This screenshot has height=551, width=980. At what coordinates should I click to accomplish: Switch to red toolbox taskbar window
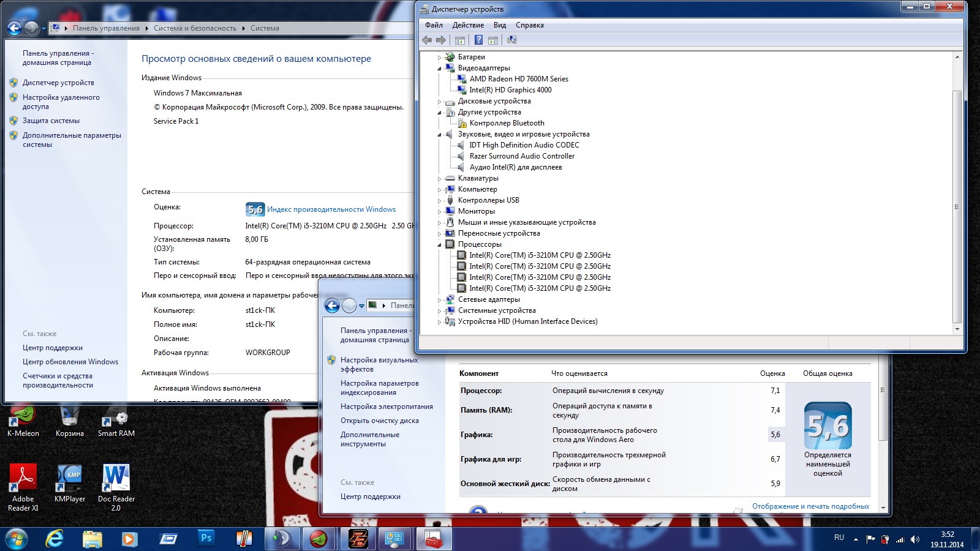(434, 539)
